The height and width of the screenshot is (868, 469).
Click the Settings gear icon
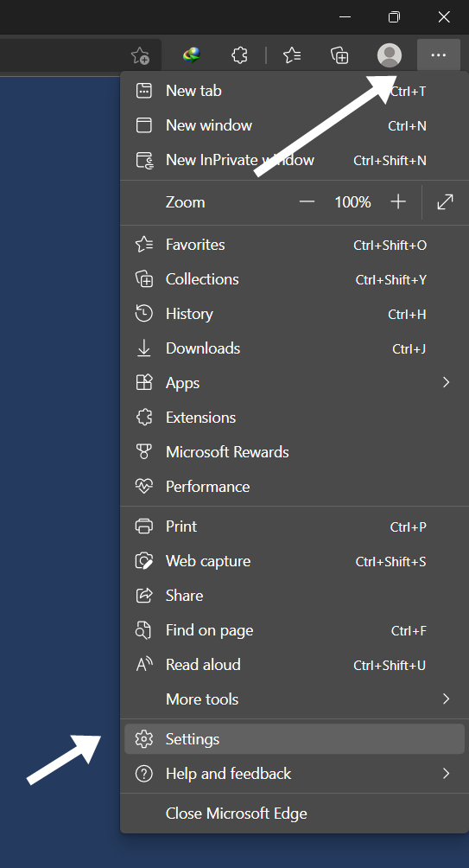[x=143, y=739]
